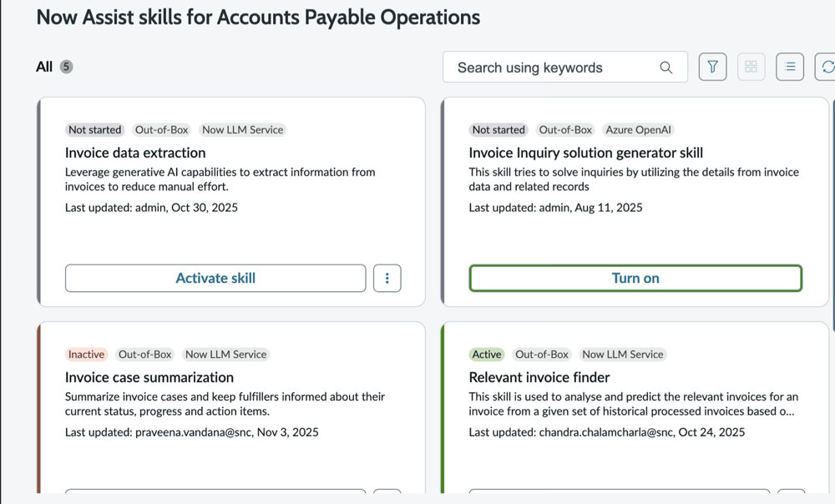Turn on Invoice Inquiry solution generator skill

point(635,279)
